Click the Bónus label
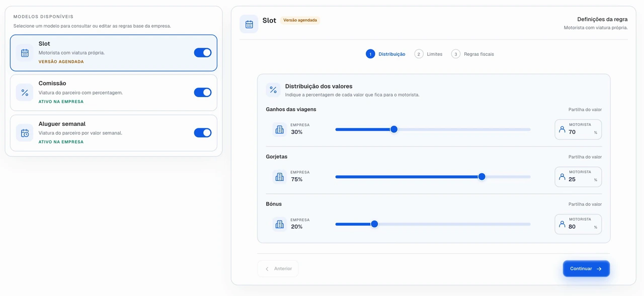This screenshot has height=296, width=644. (274, 204)
